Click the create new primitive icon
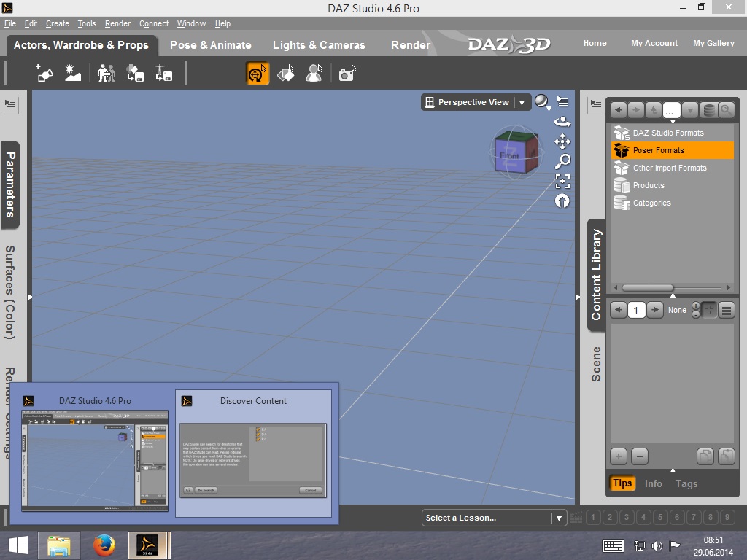Screen dimensions: 747x560 coord(44,74)
